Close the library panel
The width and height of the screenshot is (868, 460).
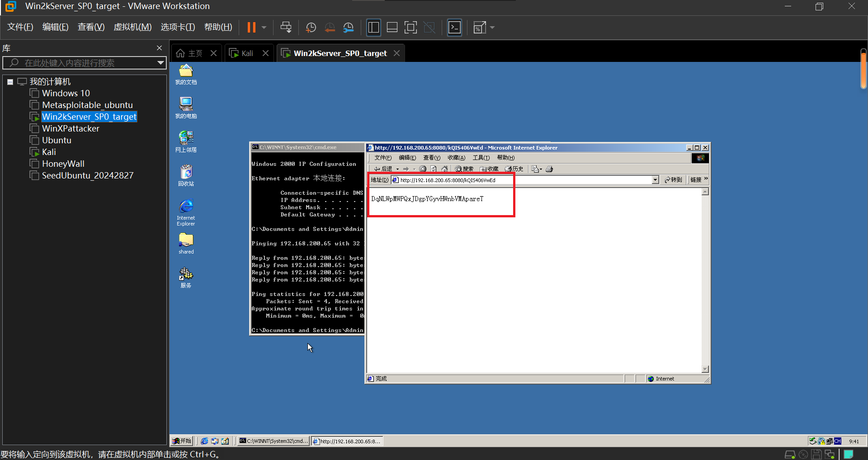click(x=159, y=48)
